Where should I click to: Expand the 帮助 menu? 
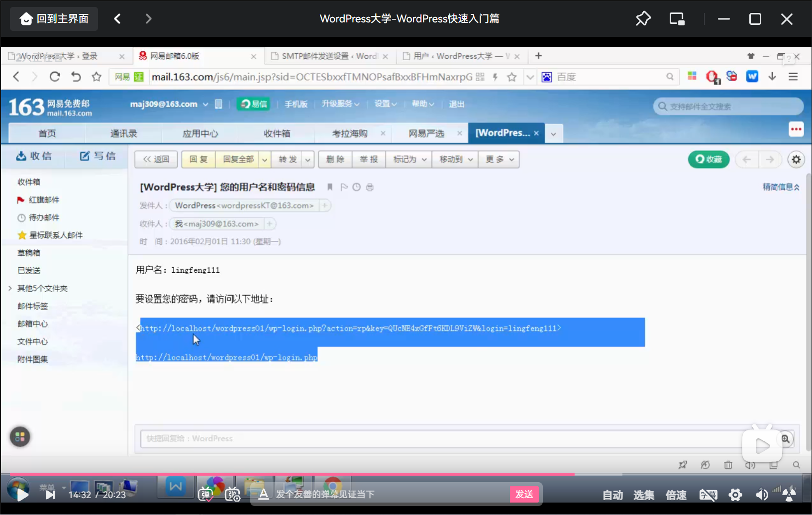423,104
